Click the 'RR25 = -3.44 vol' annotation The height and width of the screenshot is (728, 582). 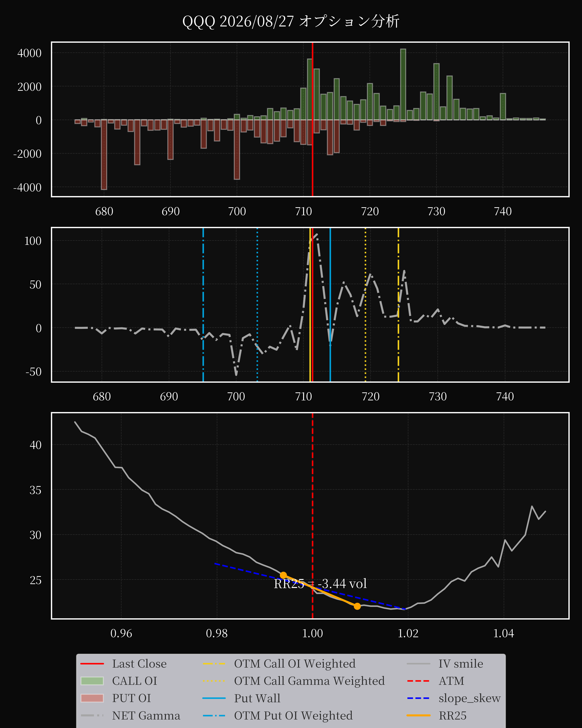click(320, 583)
